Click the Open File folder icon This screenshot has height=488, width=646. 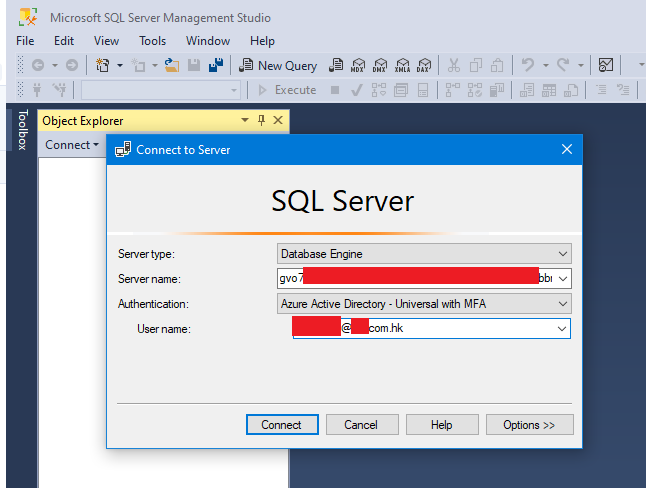tap(172, 65)
